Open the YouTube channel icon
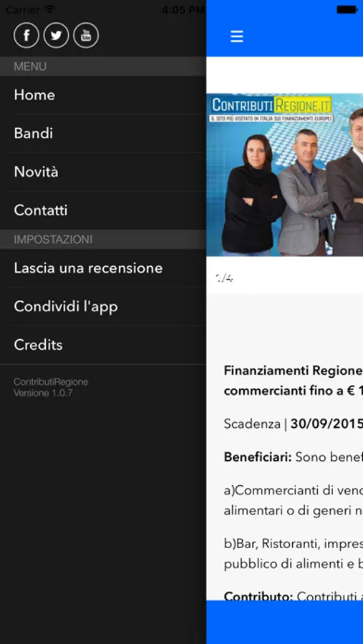363x644 pixels. pos(86,35)
